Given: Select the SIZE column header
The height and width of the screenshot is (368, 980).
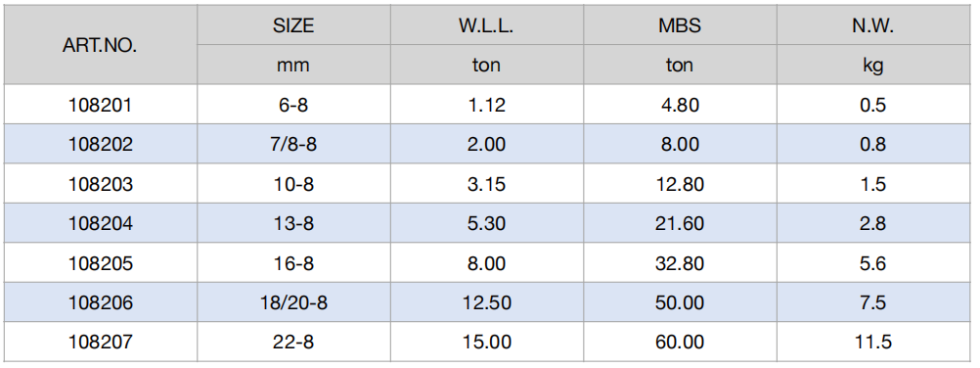Looking at the screenshot, I should [293, 25].
